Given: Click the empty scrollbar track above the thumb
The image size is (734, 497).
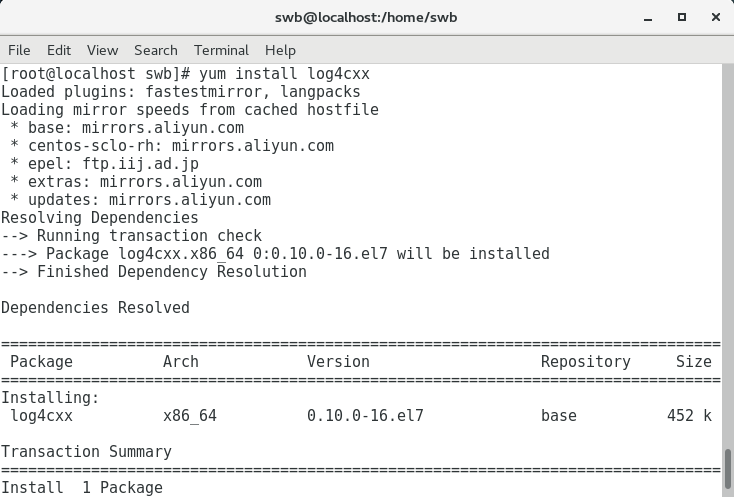Looking at the screenshot, I should pos(728,250).
